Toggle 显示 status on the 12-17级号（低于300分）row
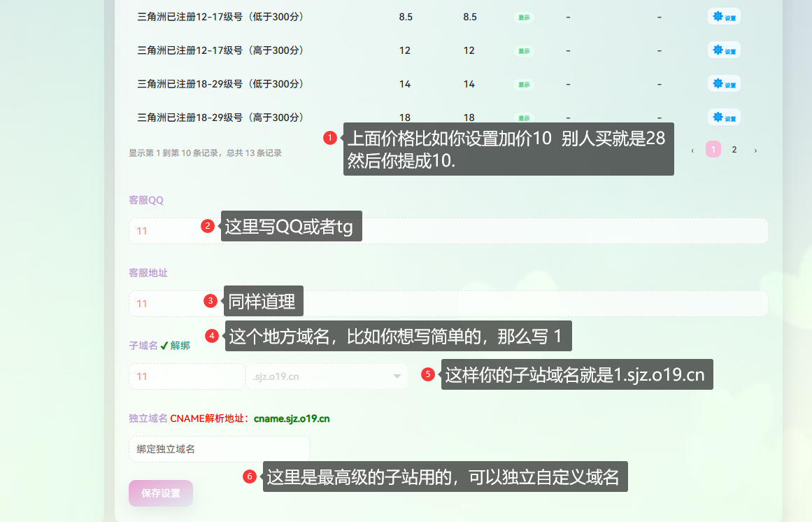The height and width of the screenshot is (522, 812). (x=522, y=16)
